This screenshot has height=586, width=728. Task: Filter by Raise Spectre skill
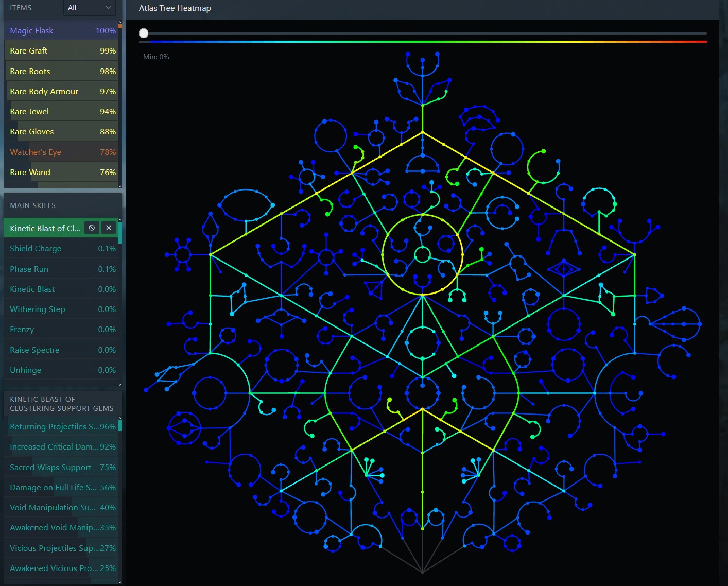click(61, 350)
